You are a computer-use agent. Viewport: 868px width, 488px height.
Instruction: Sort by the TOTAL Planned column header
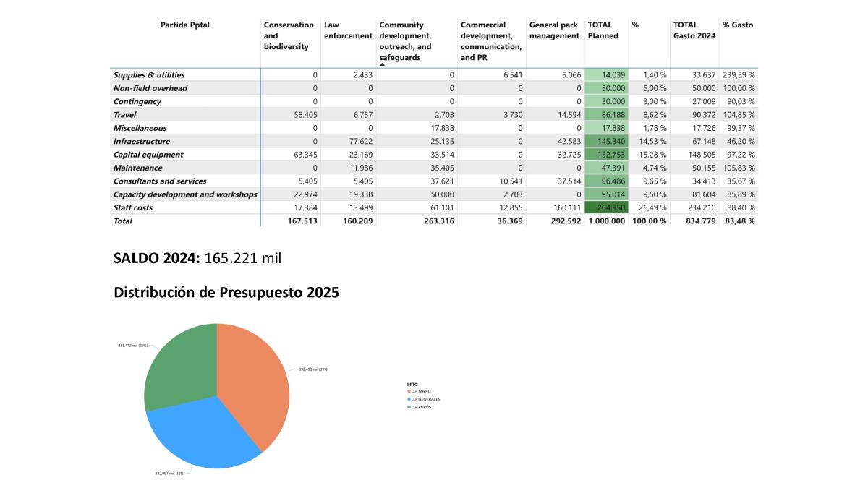(x=603, y=30)
